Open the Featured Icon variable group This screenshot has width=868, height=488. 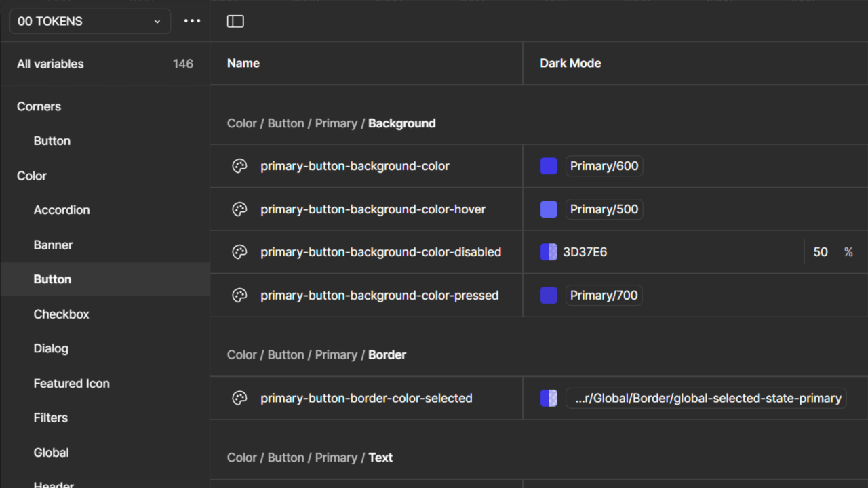pos(71,383)
